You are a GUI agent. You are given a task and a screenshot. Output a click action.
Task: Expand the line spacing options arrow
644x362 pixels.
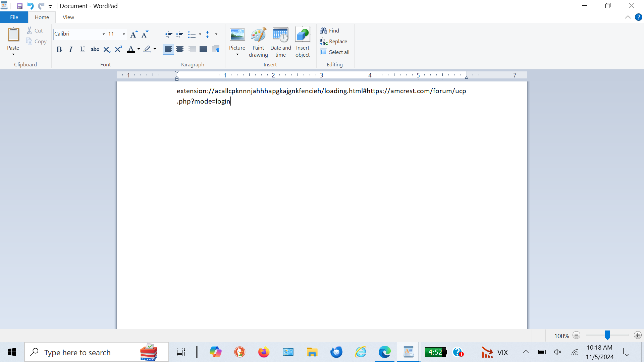[216, 34]
